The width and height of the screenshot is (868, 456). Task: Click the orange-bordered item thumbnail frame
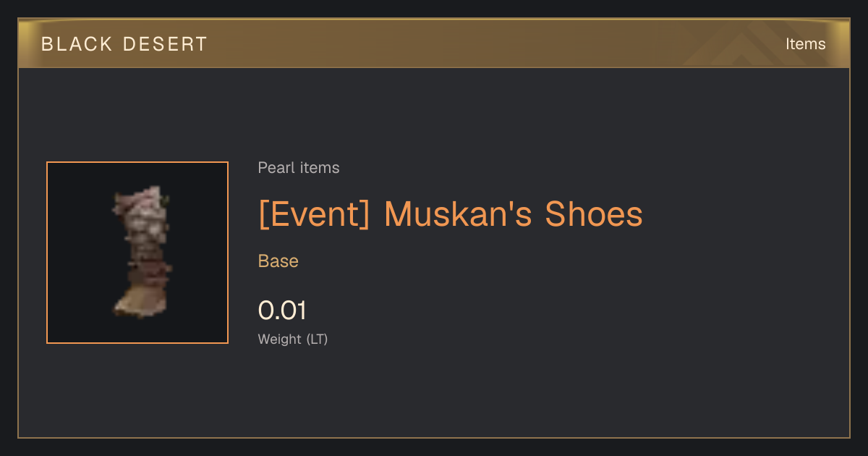point(137,253)
